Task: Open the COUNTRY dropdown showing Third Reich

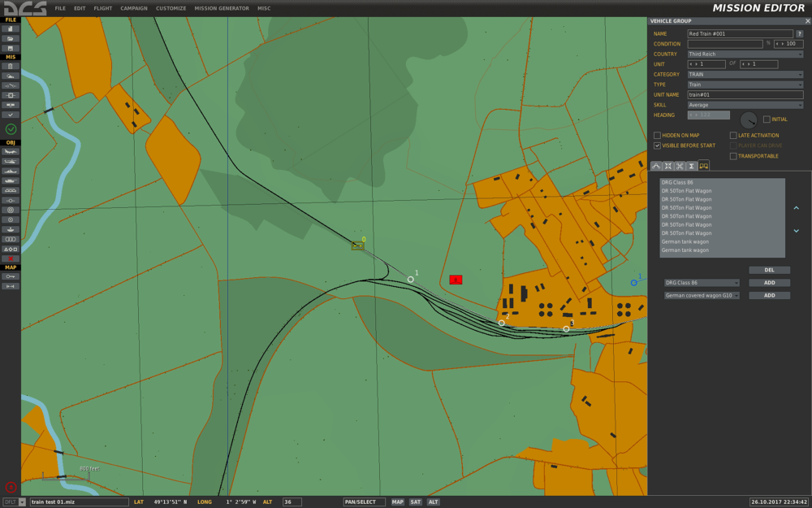Action: pos(745,54)
